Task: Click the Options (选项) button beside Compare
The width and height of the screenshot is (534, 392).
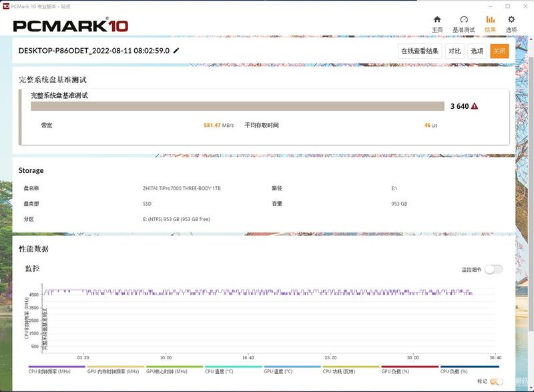Action: tap(477, 51)
